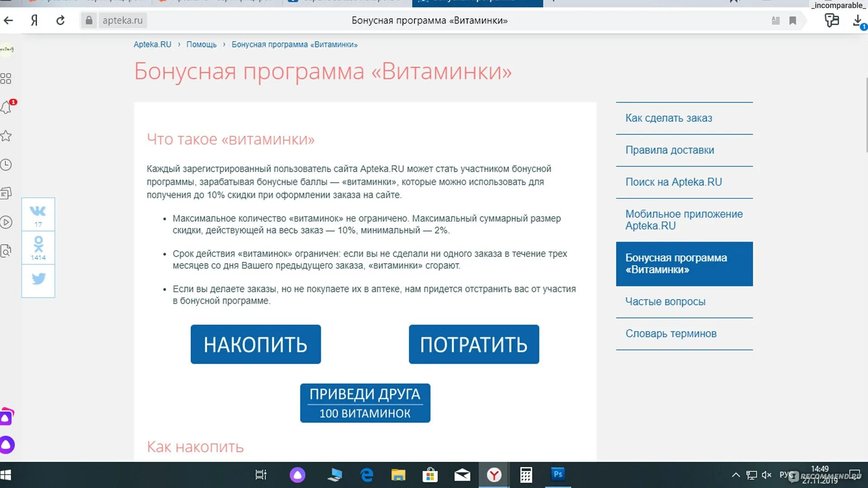868x488 pixels.
Task: Open the Yandex home button
Action: 34,20
